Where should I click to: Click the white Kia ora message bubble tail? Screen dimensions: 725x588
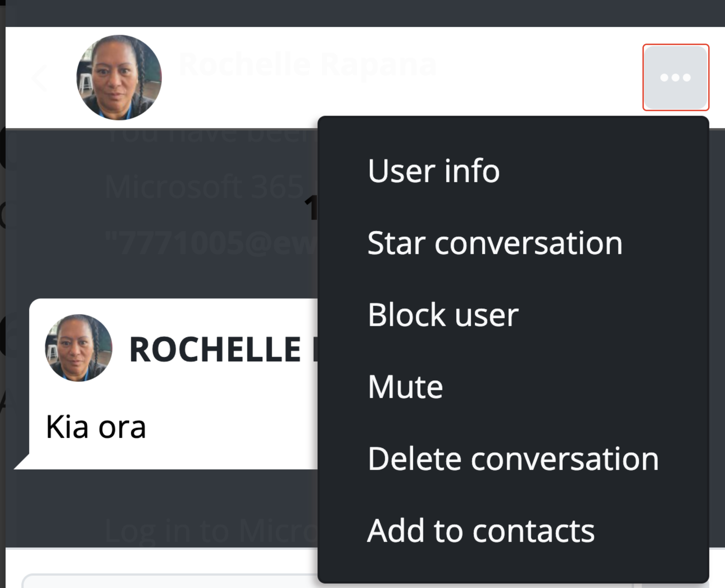[21, 461]
